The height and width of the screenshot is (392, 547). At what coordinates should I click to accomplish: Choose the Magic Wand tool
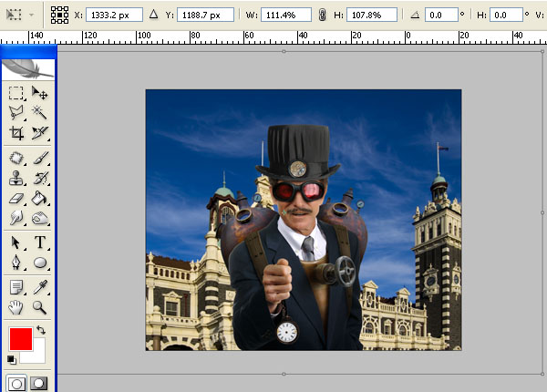click(39, 112)
